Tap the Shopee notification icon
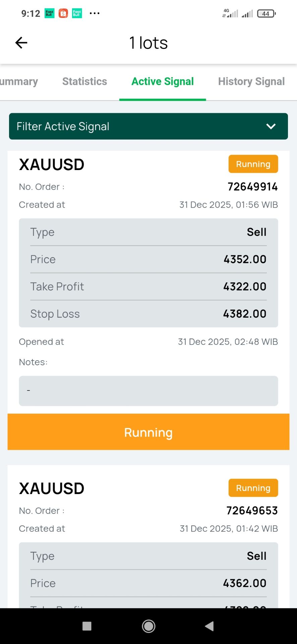Screen dimensions: 297x644 [x=63, y=13]
